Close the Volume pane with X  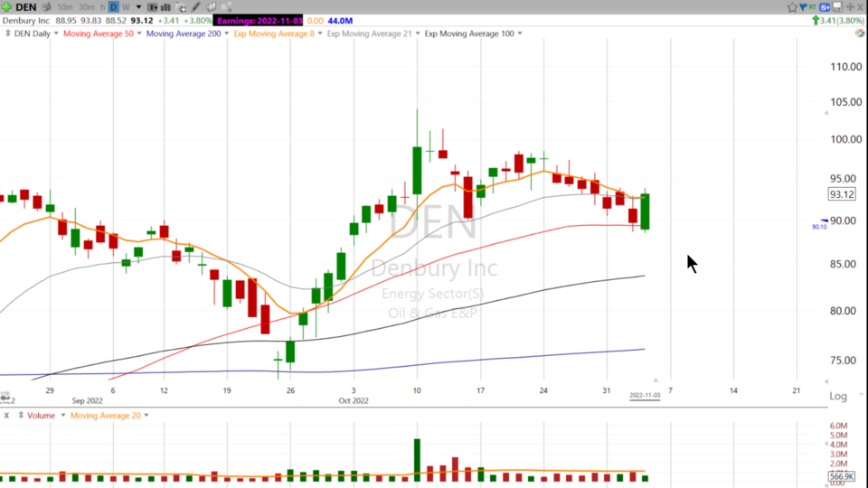tap(6, 416)
